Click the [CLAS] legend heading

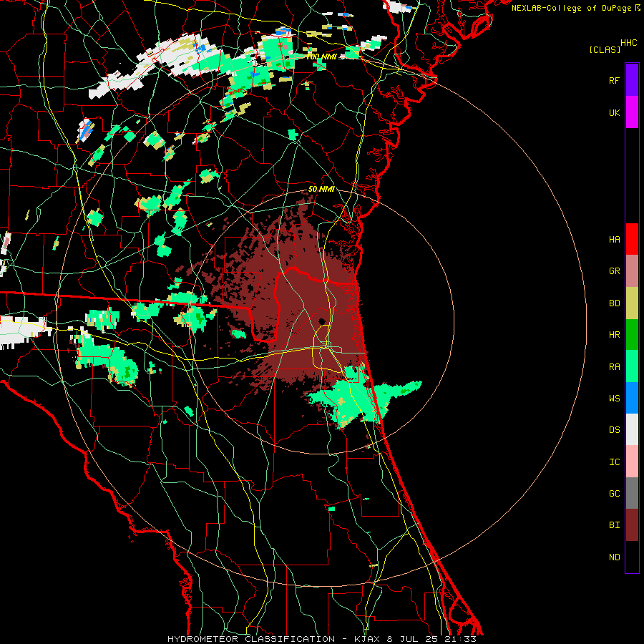pos(605,50)
